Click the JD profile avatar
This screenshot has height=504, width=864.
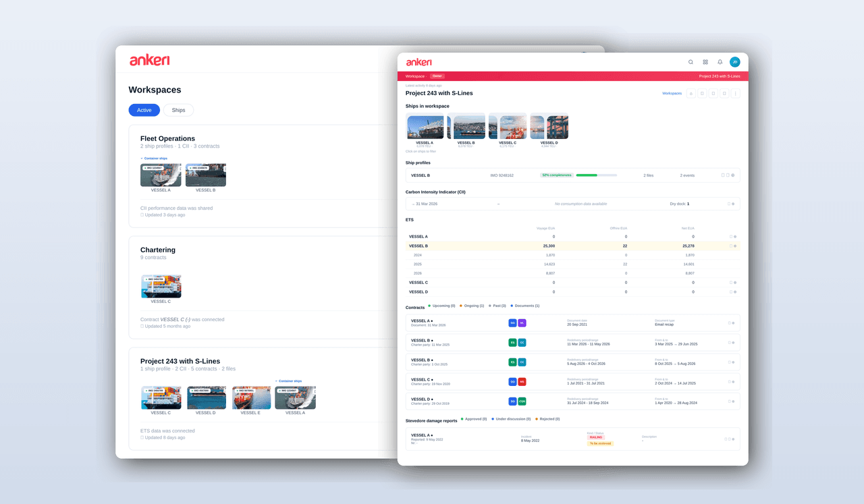pyautogui.click(x=734, y=61)
